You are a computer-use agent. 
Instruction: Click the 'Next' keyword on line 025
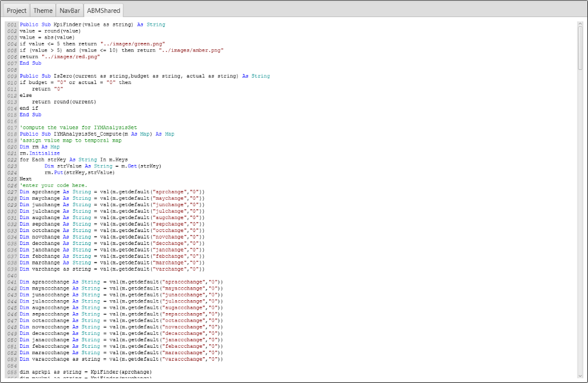pyautogui.click(x=26, y=179)
